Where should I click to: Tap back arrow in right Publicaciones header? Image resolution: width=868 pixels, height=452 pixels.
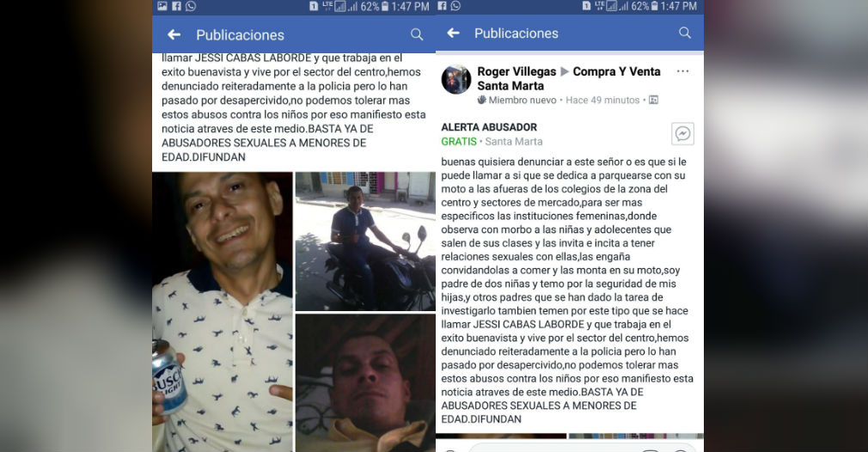tap(454, 34)
